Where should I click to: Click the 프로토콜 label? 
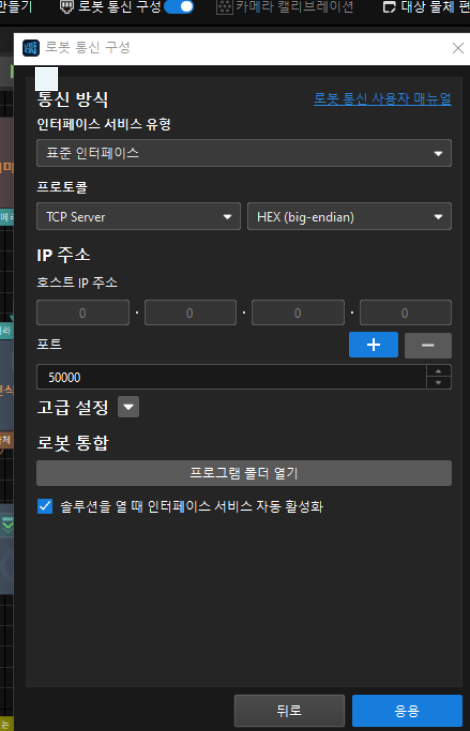pos(62,187)
